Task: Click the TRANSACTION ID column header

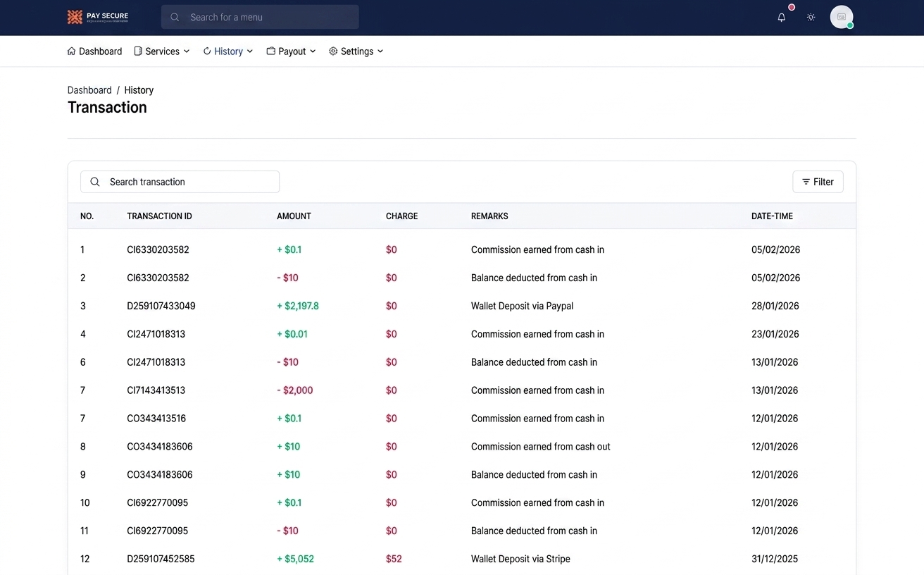Action: click(159, 216)
